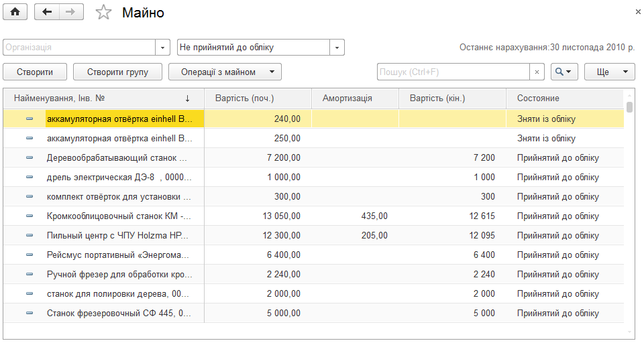Click final cost value 7 200

pos(484,158)
